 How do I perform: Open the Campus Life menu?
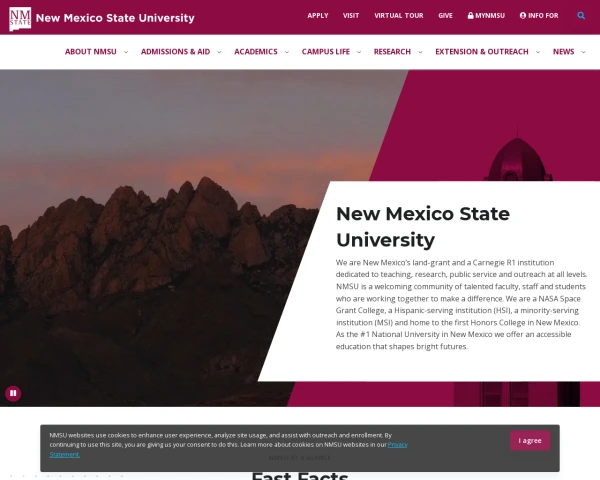tap(326, 52)
